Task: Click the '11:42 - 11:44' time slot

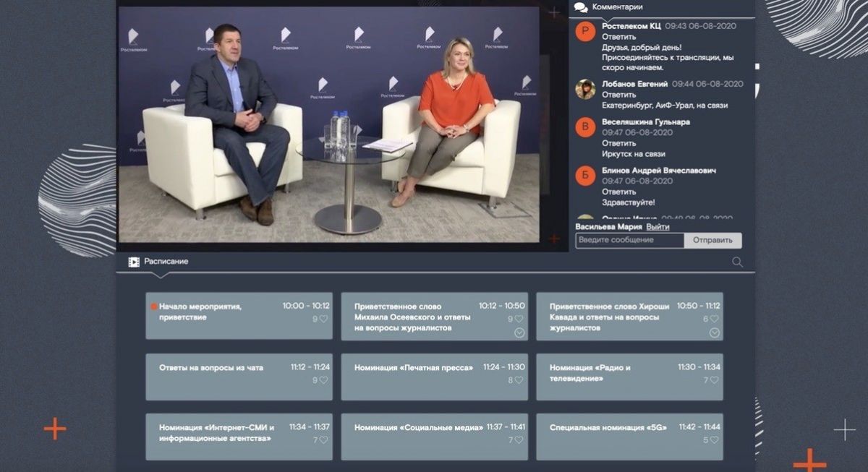Action: [x=699, y=427]
